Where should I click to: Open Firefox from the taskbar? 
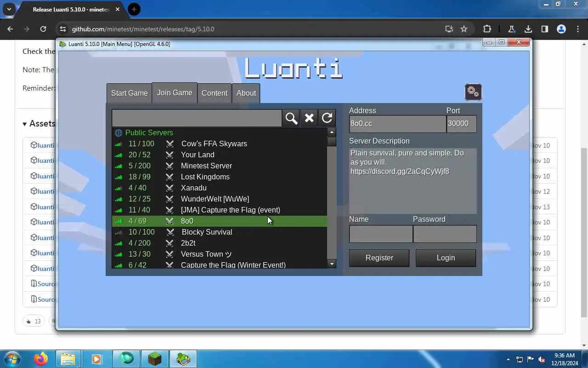click(41, 359)
